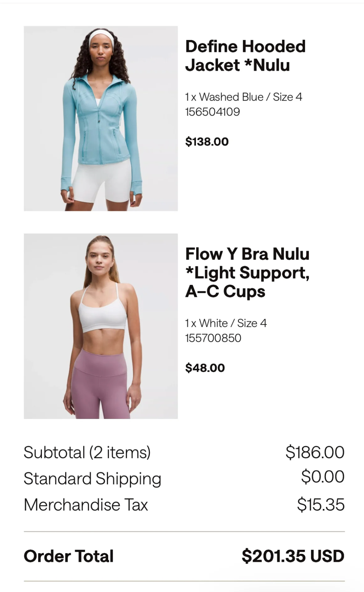Select the jacket SKU 156504109
Screen dimensions: 364x592
(x=213, y=112)
